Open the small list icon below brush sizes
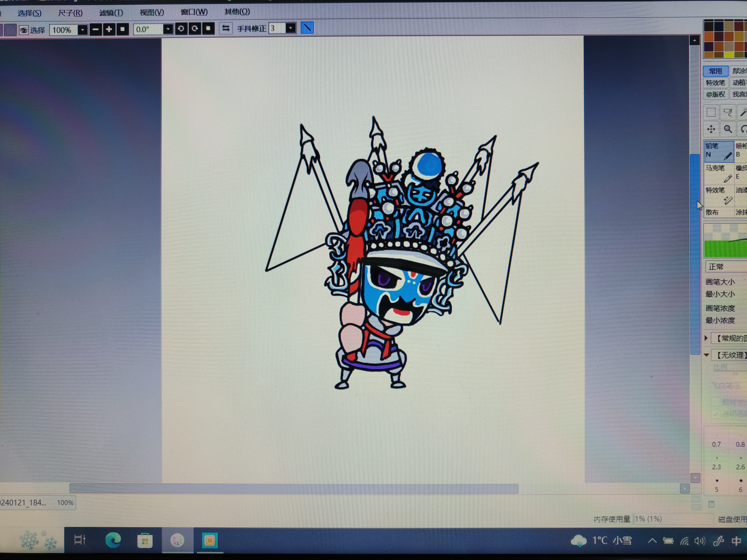 [711, 504]
